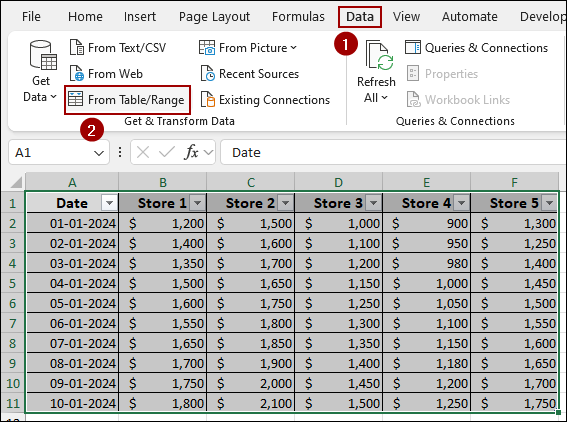This screenshot has height=422, width=567.
Task: Expand the fx function dropdown arrow
Action: pyautogui.click(x=208, y=153)
